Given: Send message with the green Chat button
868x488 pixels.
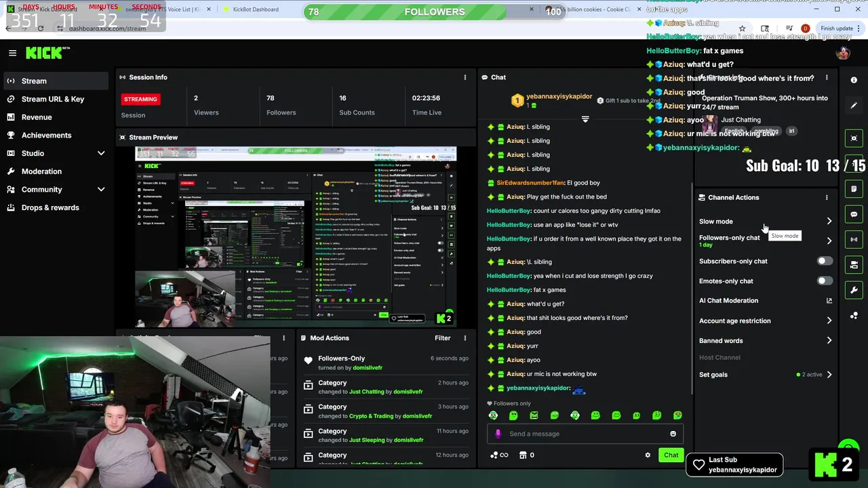Looking at the screenshot, I should (x=671, y=455).
